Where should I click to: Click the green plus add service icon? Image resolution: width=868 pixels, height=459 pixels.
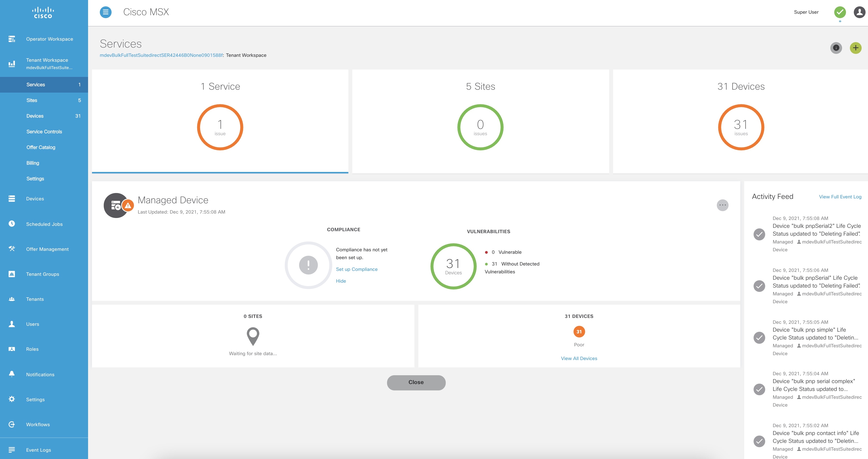click(855, 48)
